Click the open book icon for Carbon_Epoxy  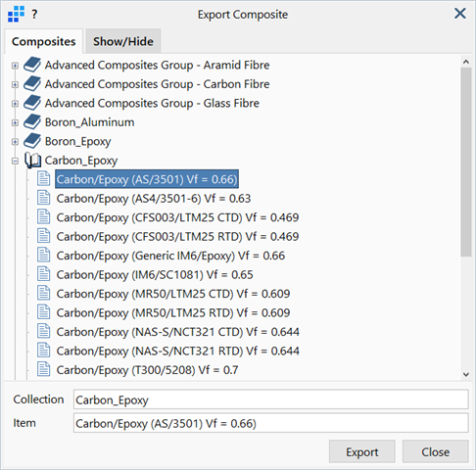(x=33, y=161)
